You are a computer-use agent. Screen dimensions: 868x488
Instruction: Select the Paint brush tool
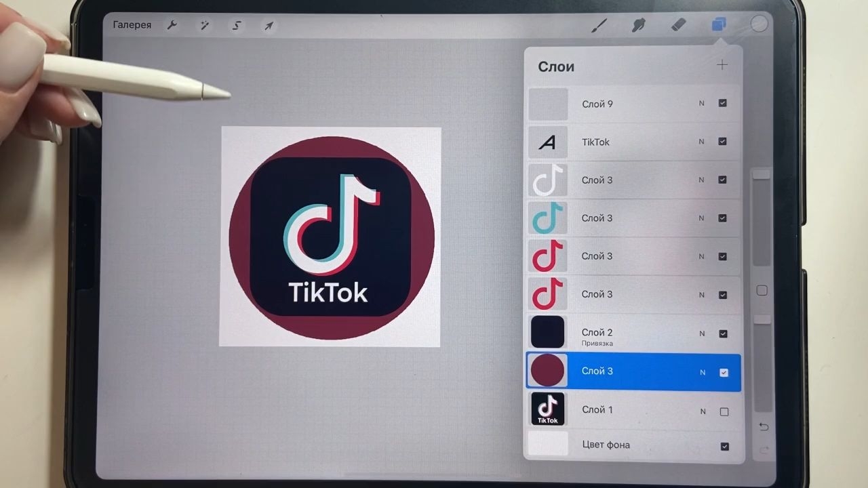[x=599, y=26]
